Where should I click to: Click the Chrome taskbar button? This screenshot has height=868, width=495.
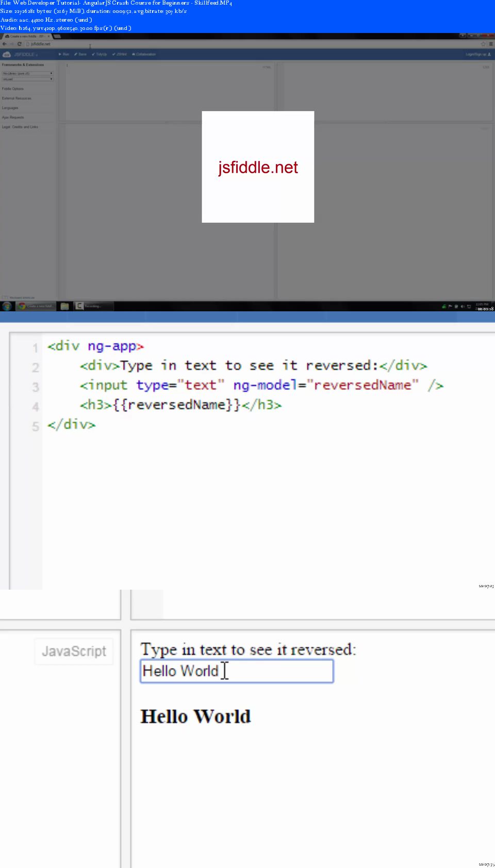[36, 306]
